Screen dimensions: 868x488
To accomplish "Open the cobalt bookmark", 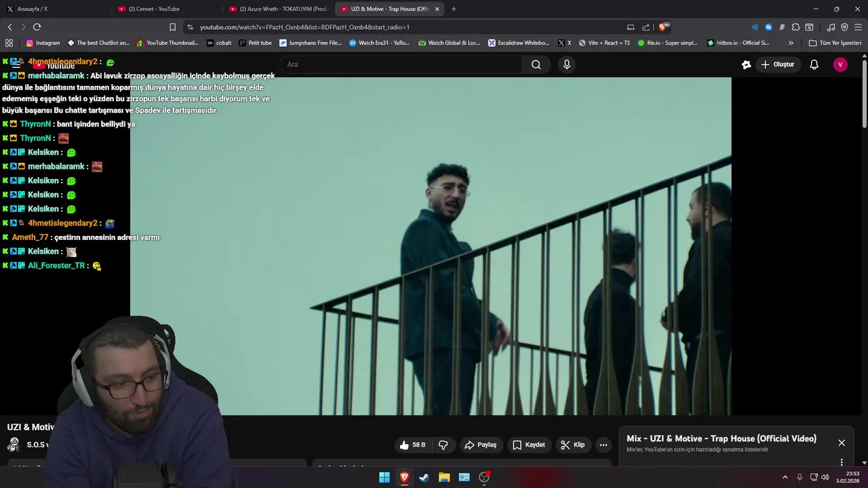I will pyautogui.click(x=219, y=43).
